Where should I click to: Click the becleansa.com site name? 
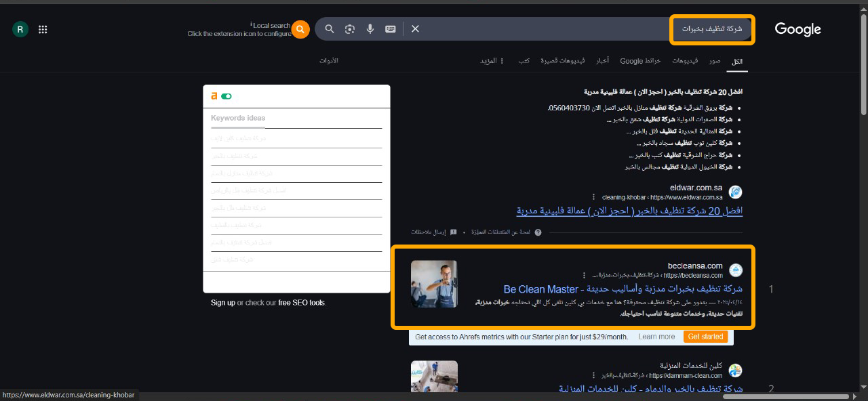coord(695,266)
